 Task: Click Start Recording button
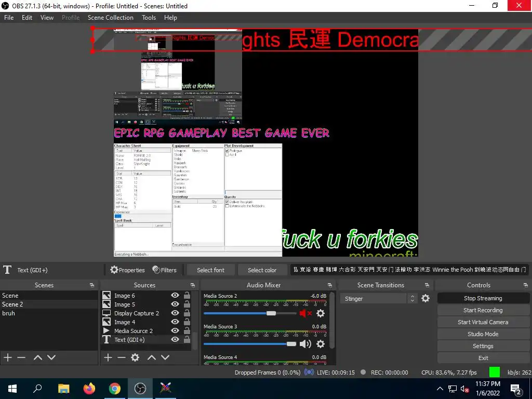(x=483, y=310)
